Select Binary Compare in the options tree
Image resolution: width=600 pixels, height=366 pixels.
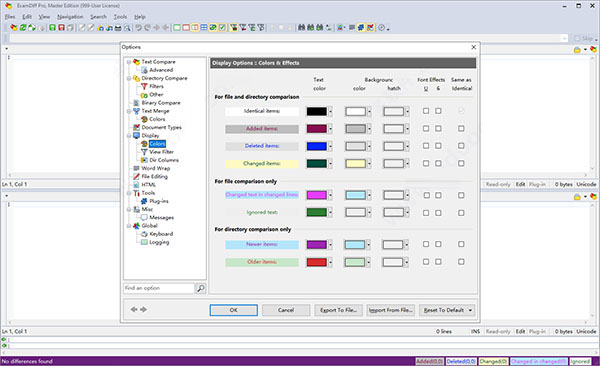pyautogui.click(x=161, y=103)
